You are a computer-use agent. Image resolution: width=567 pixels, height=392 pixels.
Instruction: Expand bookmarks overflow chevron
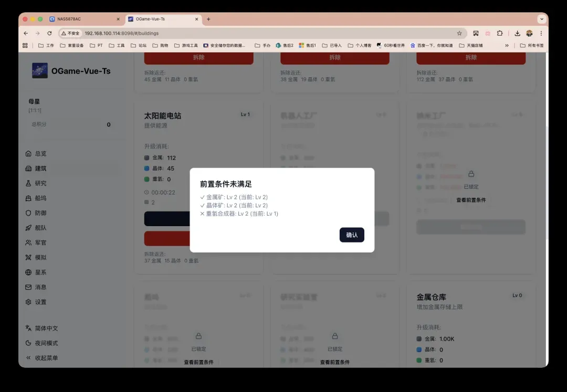click(507, 46)
